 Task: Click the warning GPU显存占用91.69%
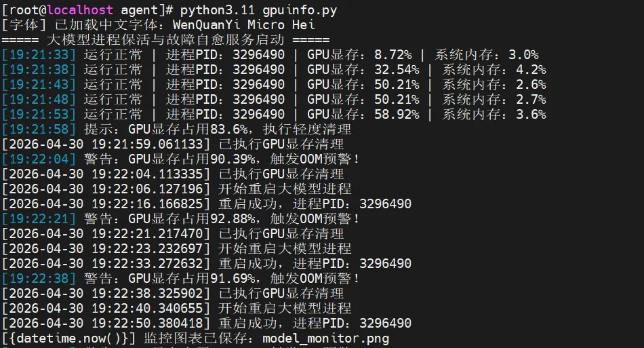pos(192,278)
